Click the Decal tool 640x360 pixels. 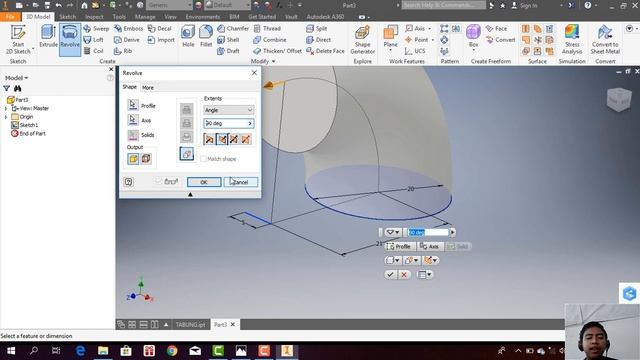160,29
